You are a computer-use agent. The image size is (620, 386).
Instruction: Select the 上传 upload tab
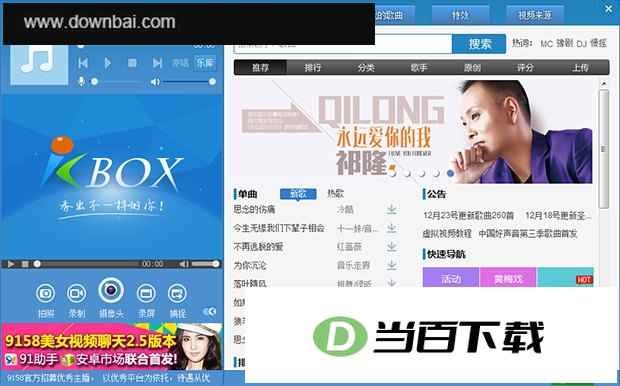tap(580, 68)
